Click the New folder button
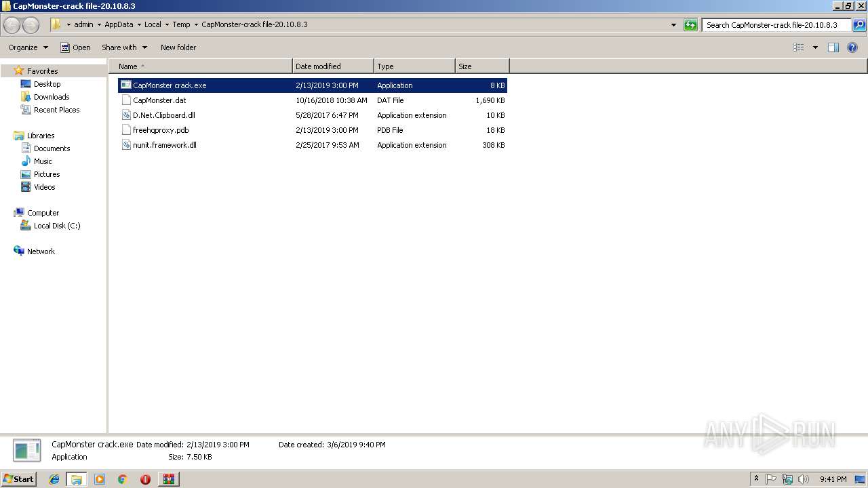This screenshot has width=868, height=488. tap(178, 47)
